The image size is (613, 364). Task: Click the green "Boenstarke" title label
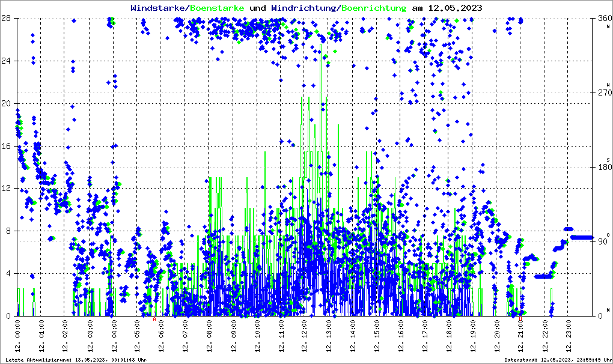(x=218, y=8)
